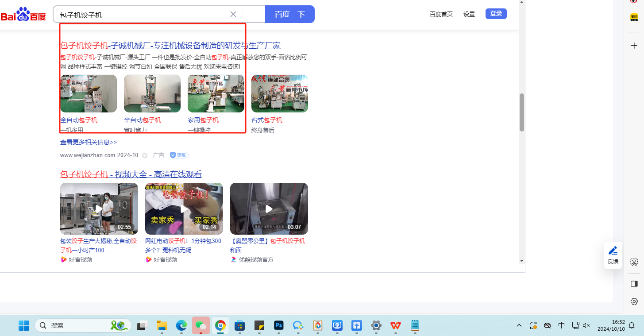Open File Explorer from the taskbar
644x336 pixels.
[x=162, y=325]
